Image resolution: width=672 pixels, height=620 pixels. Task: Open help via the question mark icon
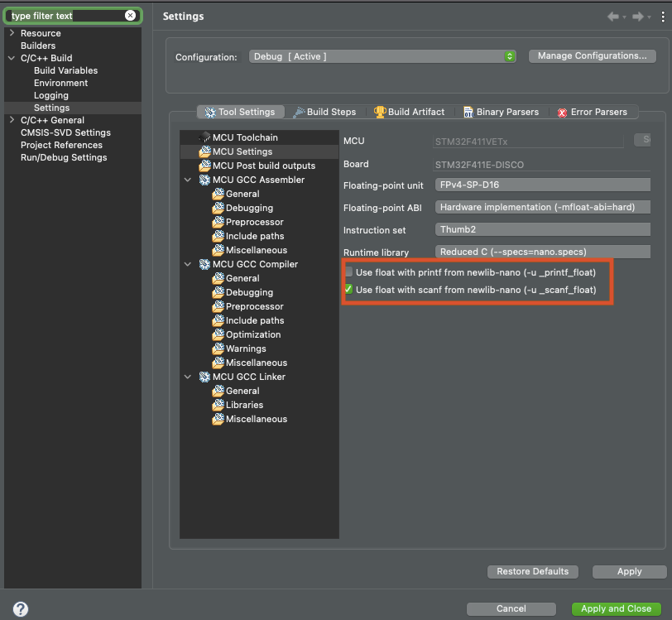[21, 609]
